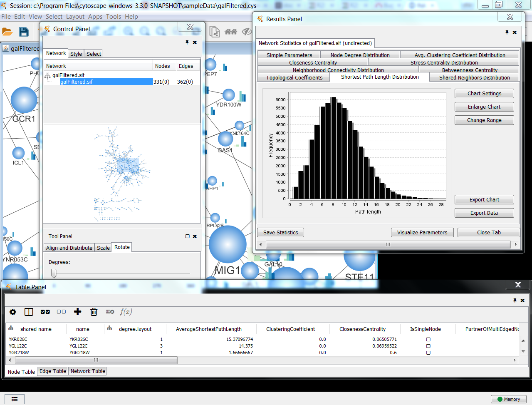
Task: Switch to the Edge Table tab
Action: coord(52,371)
